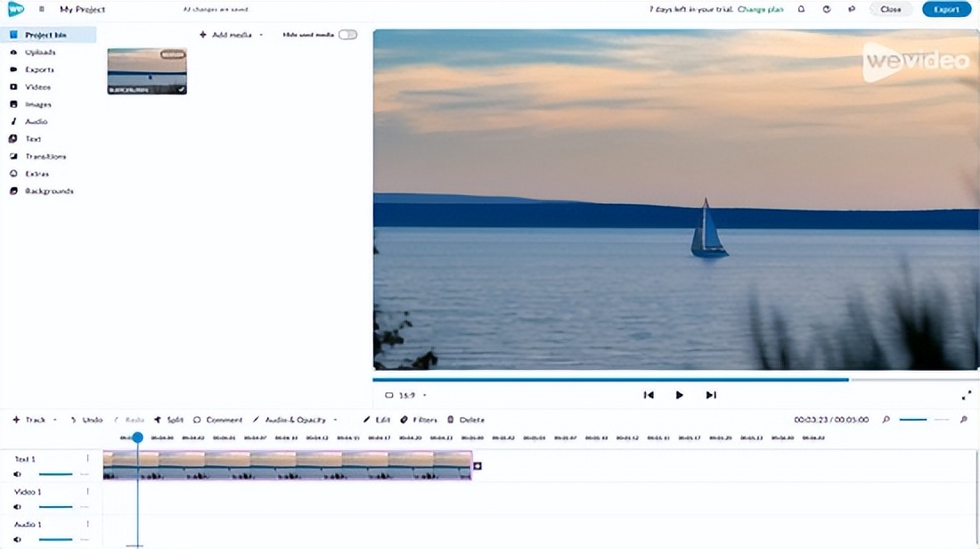Adjust the Audio 1 track volume slider

pyautogui.click(x=63, y=539)
